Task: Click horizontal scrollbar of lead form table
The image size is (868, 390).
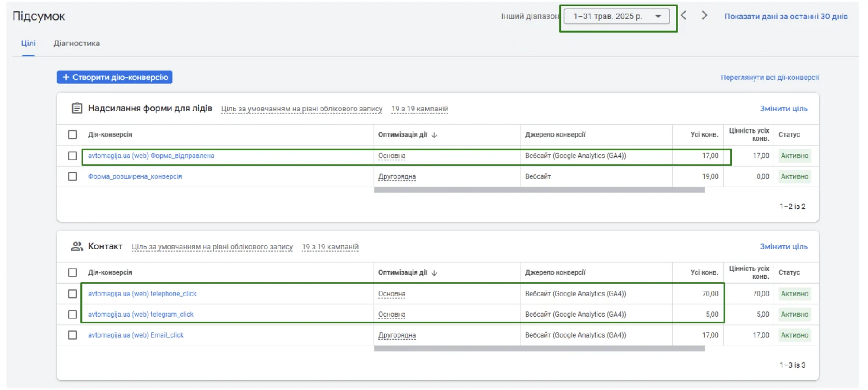Action: (x=539, y=190)
